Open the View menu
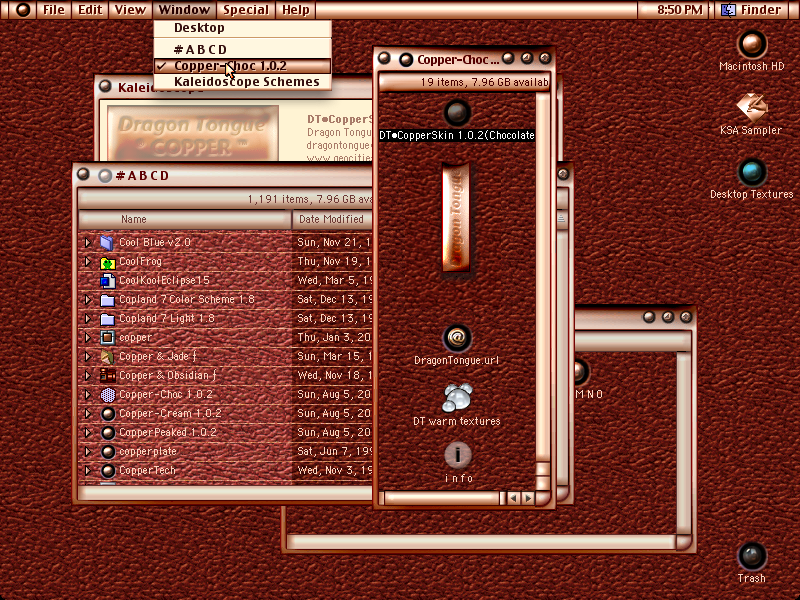Viewport: 800px width, 600px height. 130,10
